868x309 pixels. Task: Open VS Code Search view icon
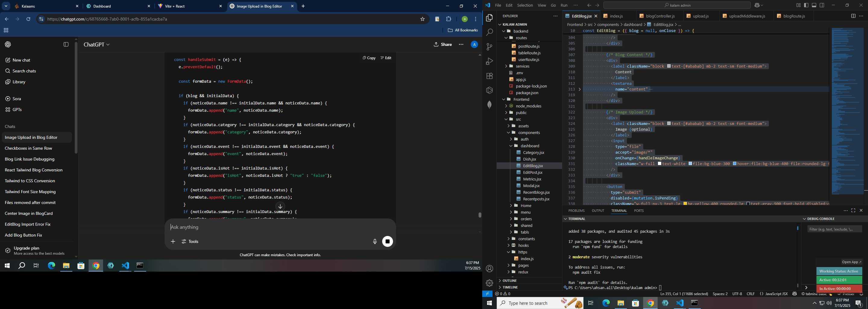click(x=489, y=32)
